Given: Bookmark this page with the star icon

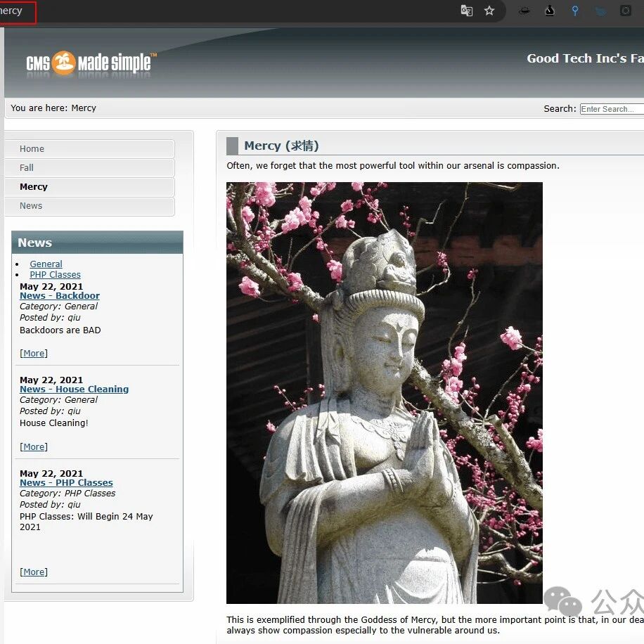Looking at the screenshot, I should [489, 11].
